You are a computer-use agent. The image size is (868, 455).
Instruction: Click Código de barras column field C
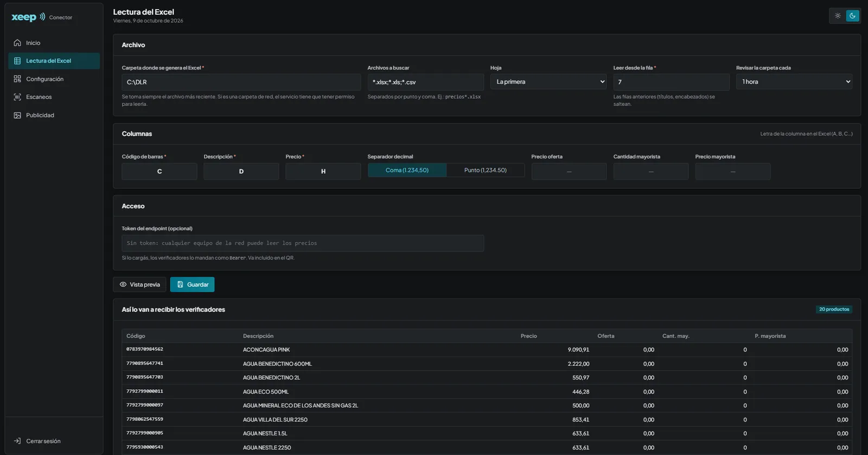pyautogui.click(x=159, y=172)
